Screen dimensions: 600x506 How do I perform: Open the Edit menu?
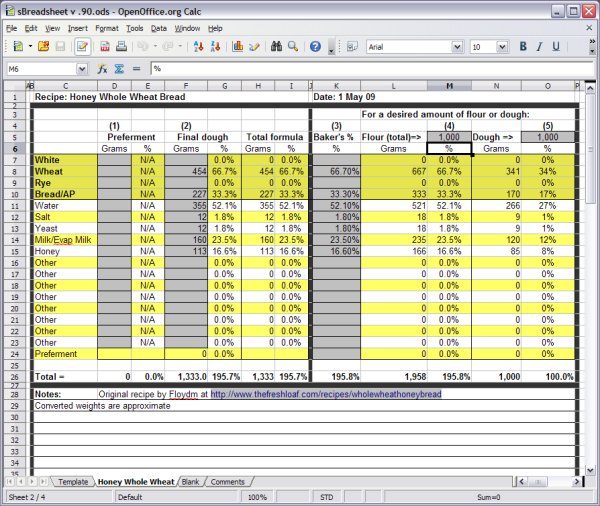(31, 28)
